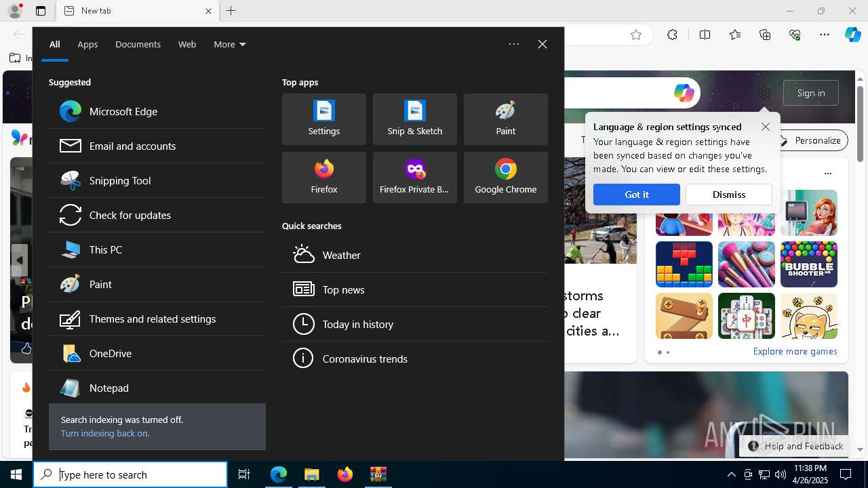The width and height of the screenshot is (868, 488).
Task: Open the Action Center notifications
Action: coord(846,474)
